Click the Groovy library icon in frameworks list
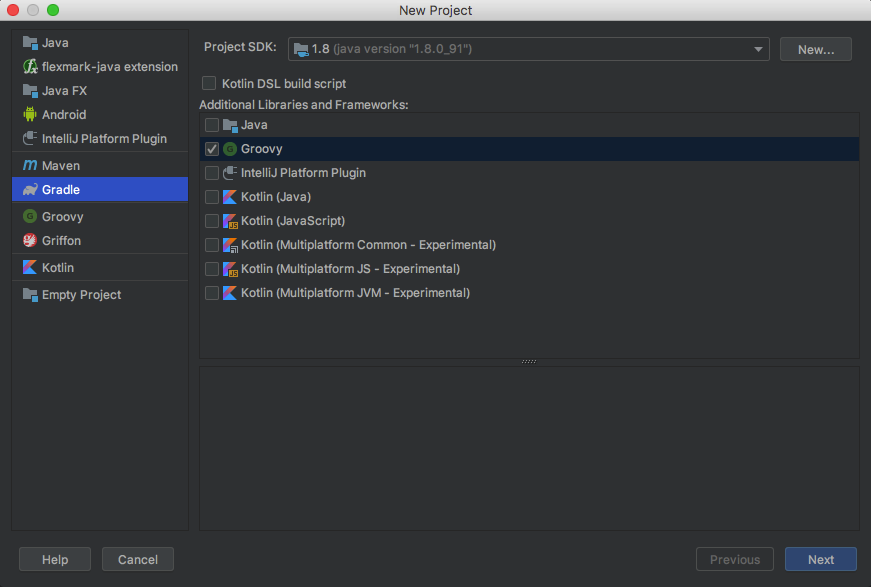The height and width of the screenshot is (587, 871). [x=230, y=149]
